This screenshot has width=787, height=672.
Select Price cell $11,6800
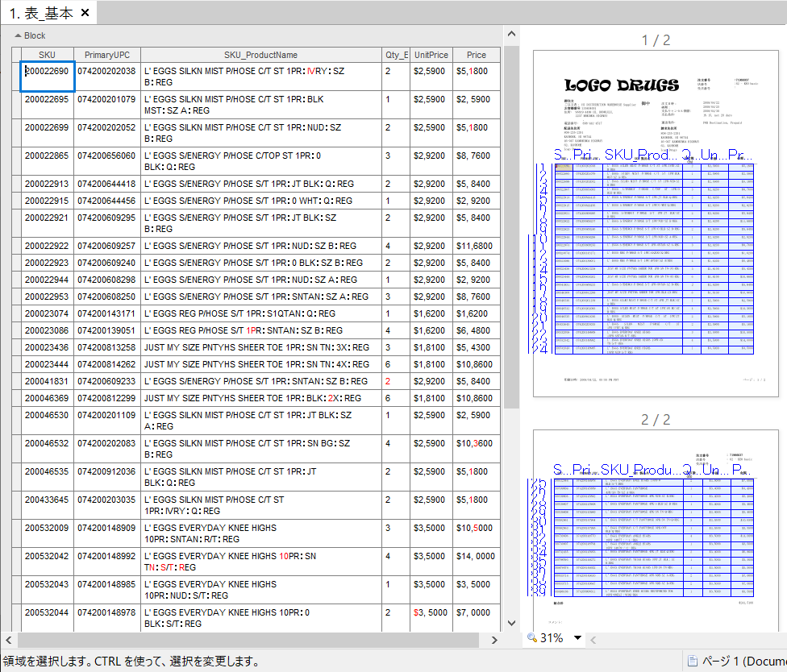[x=476, y=246]
